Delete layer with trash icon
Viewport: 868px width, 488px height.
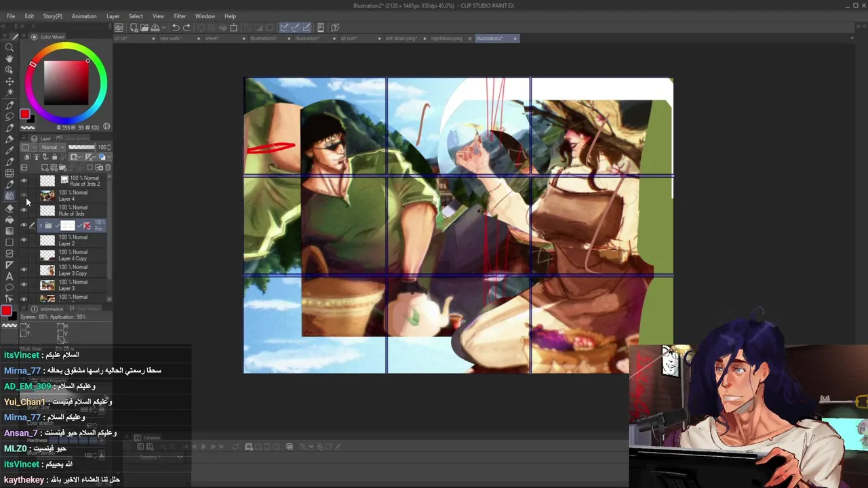pyautogui.click(x=108, y=167)
